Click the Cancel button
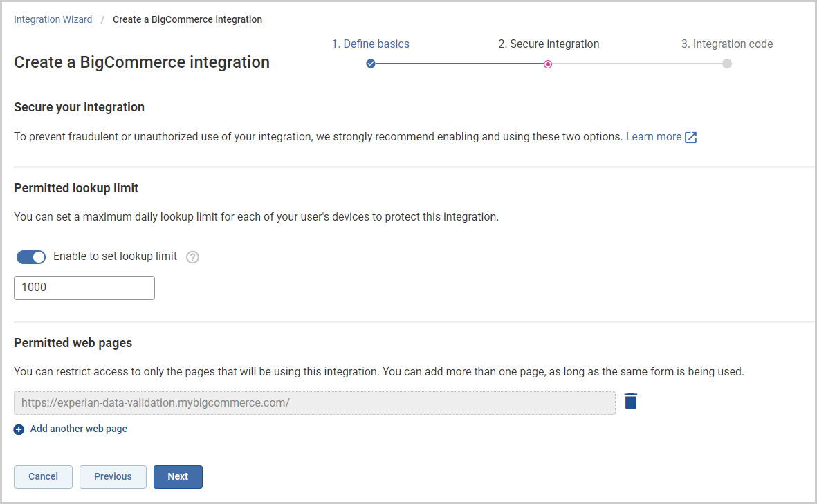 (43, 476)
